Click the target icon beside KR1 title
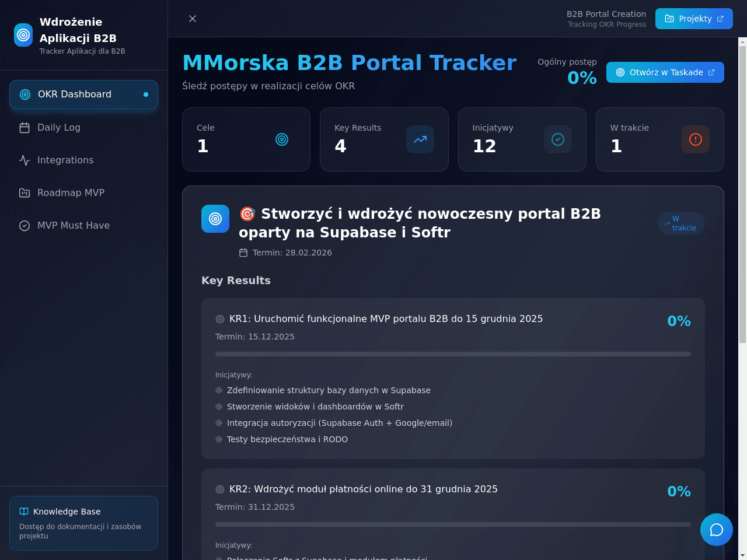747x560 pixels. click(x=220, y=319)
